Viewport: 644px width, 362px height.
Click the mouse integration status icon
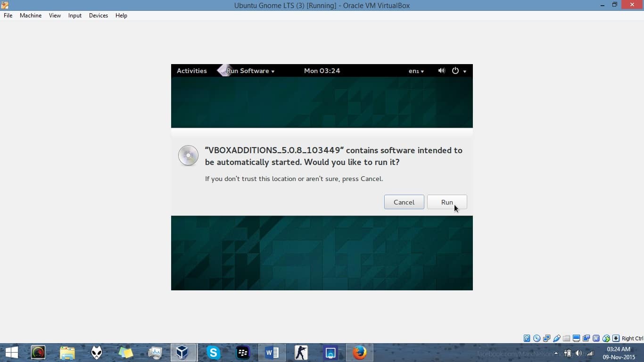coord(606,338)
